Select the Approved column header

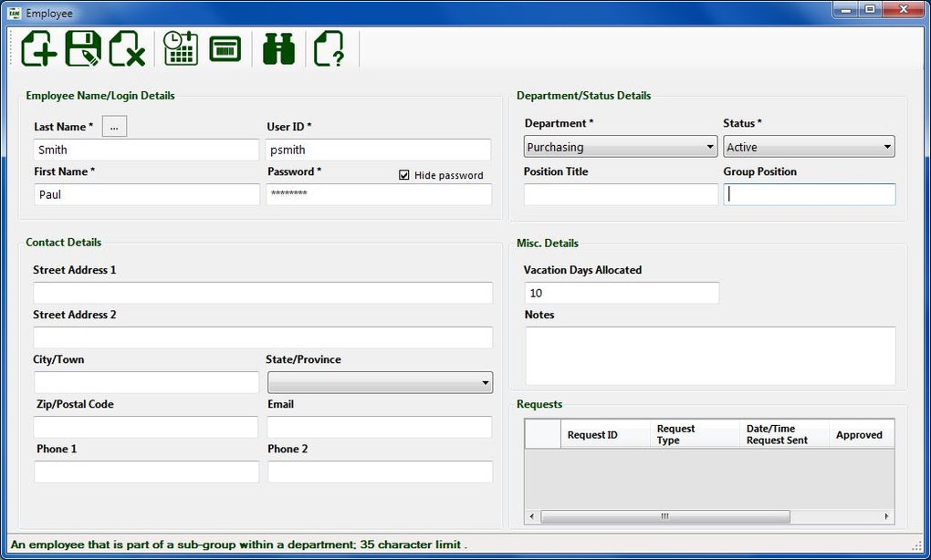pos(859,433)
